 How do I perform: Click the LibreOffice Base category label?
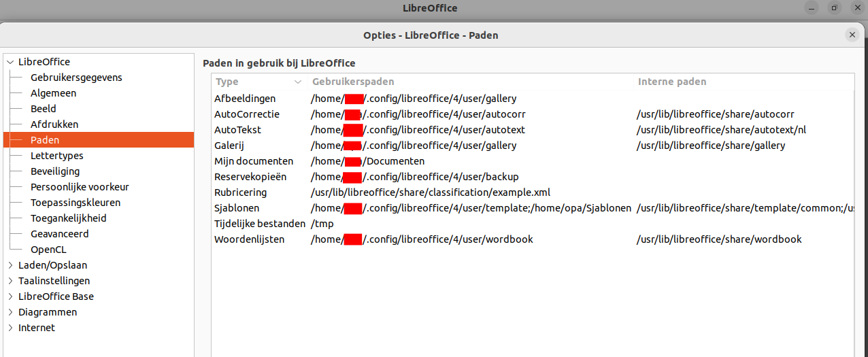coord(56,296)
